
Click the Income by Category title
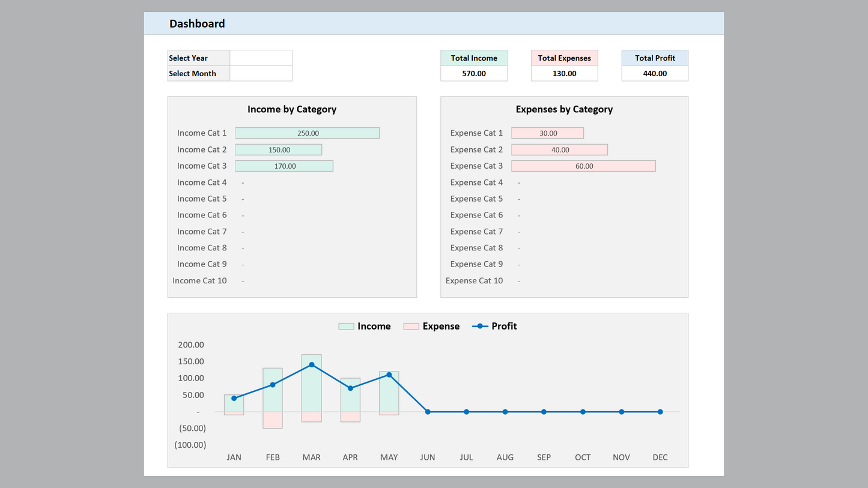click(292, 109)
